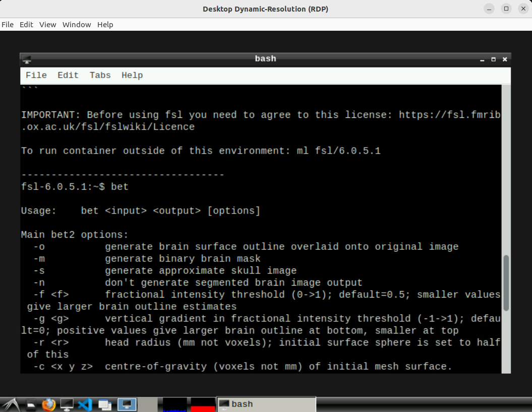Open the terminal's Tabs menu
Viewport: 532px width, 412px height.
pos(100,75)
